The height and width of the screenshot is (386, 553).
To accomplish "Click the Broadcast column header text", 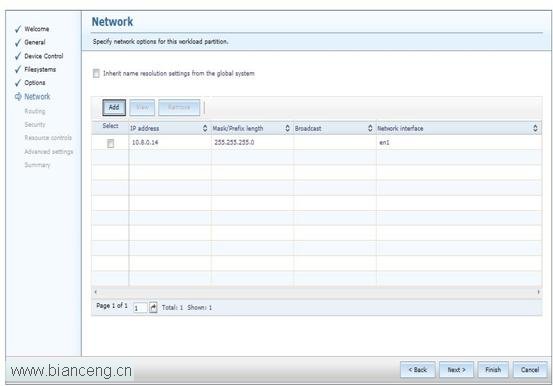I will pos(308,128).
